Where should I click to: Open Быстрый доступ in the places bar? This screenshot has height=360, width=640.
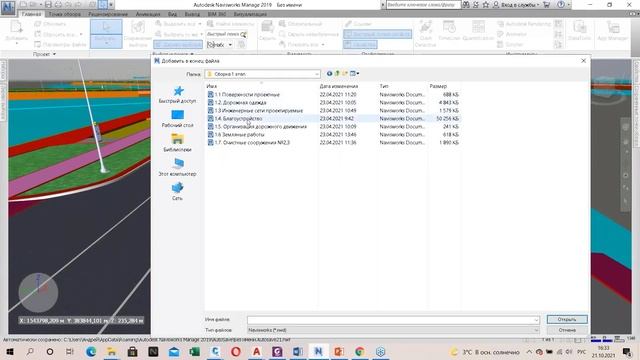click(178, 95)
